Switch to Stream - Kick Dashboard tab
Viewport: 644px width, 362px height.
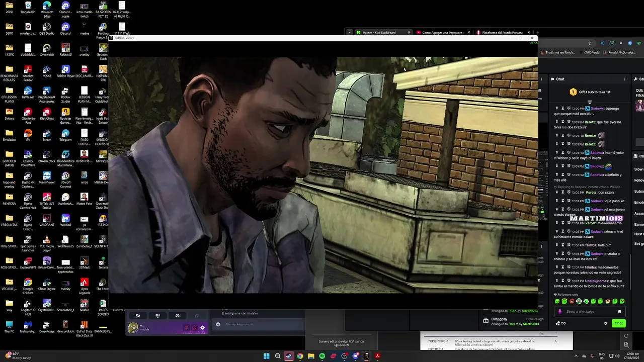pyautogui.click(x=383, y=32)
